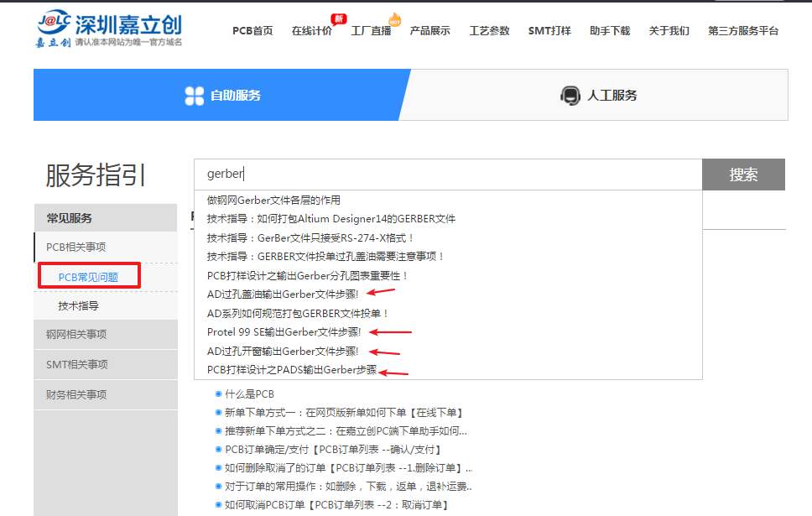Open the 第三方服务平台 menu item

743,31
